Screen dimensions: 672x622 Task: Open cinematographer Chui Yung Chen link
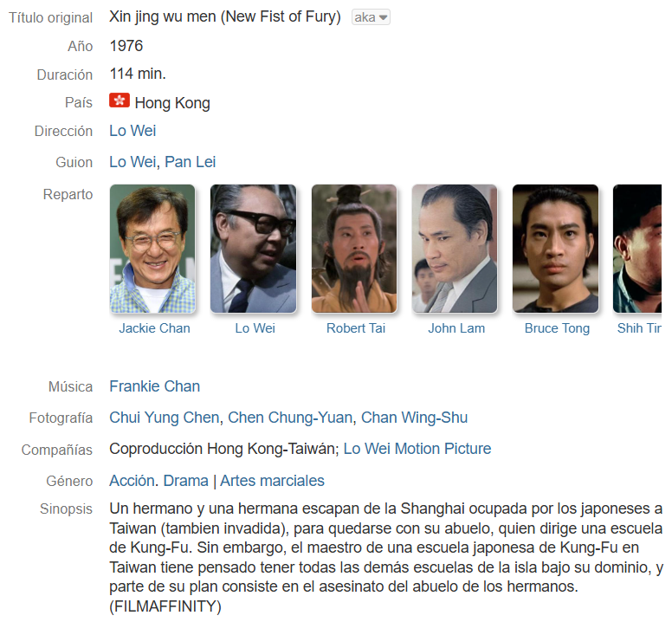click(165, 418)
